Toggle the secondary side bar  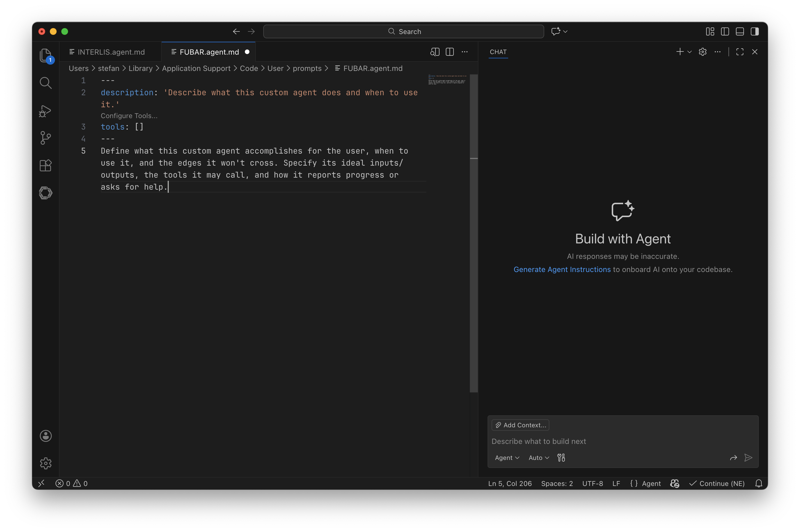pyautogui.click(x=755, y=31)
